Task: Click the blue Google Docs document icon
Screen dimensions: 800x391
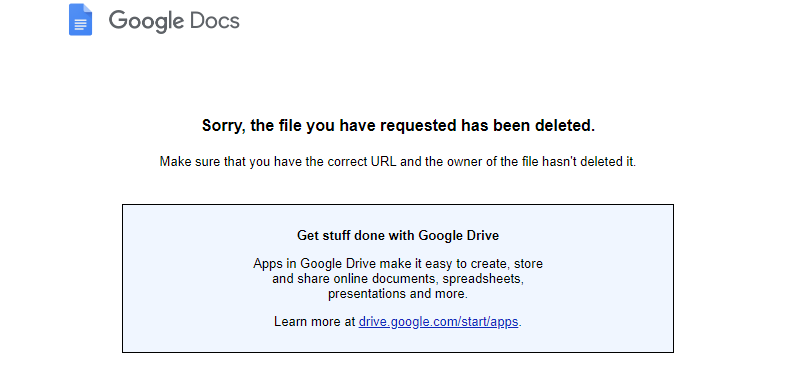Action: tap(81, 20)
